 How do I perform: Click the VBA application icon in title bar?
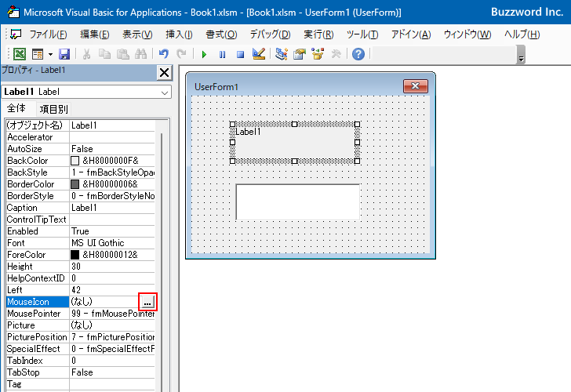point(13,12)
